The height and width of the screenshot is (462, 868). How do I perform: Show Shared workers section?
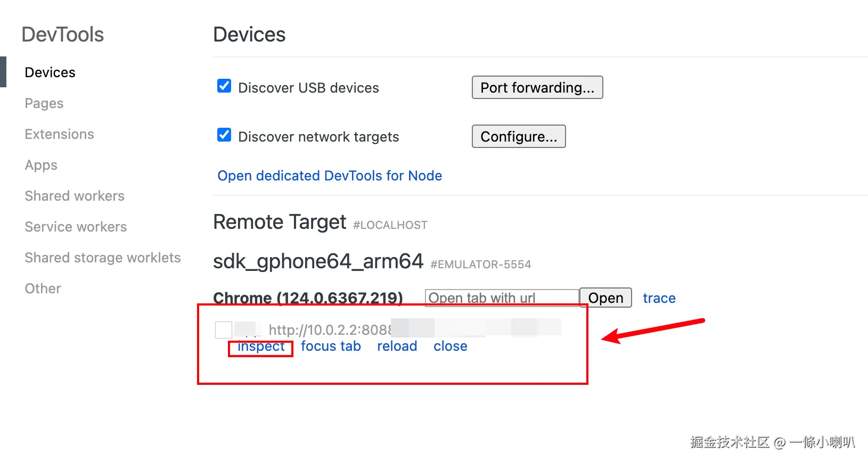pos(75,196)
